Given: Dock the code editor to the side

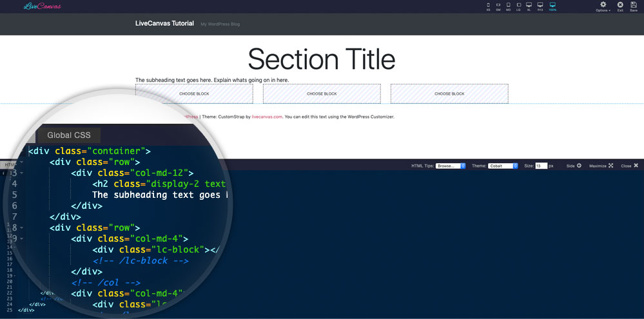Looking at the screenshot, I should click(574, 166).
